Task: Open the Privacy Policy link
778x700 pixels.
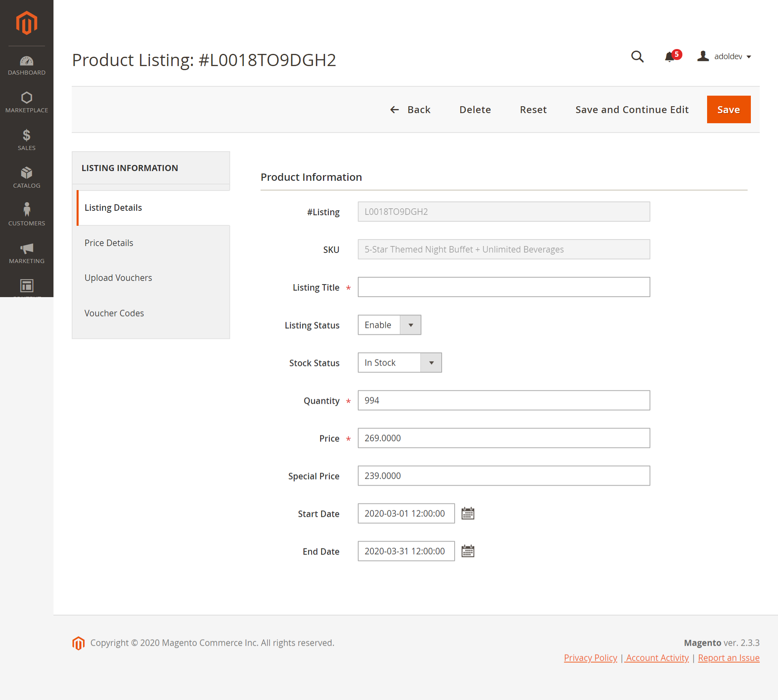Action: [590, 658]
